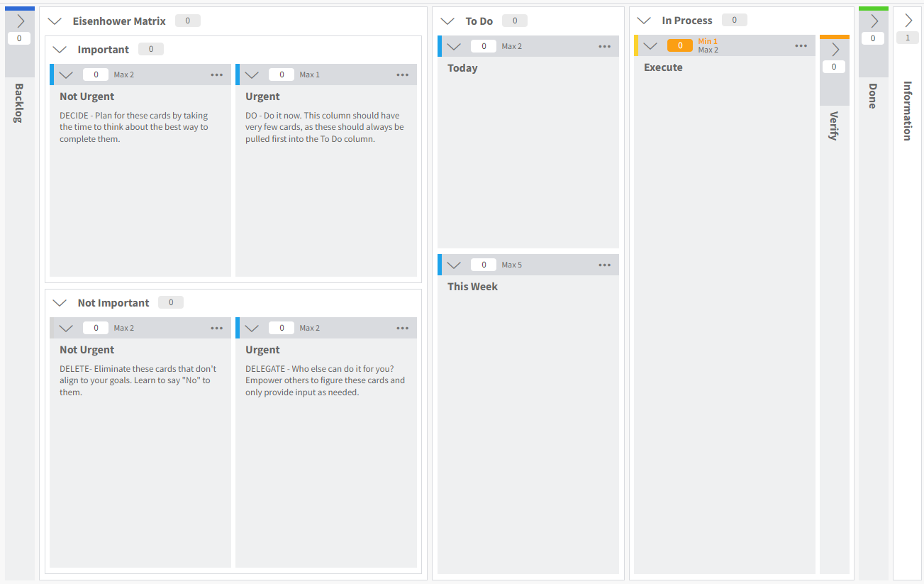Select the Eisenhower Matrix lane title
The width and height of the screenshot is (924, 584).
point(119,21)
